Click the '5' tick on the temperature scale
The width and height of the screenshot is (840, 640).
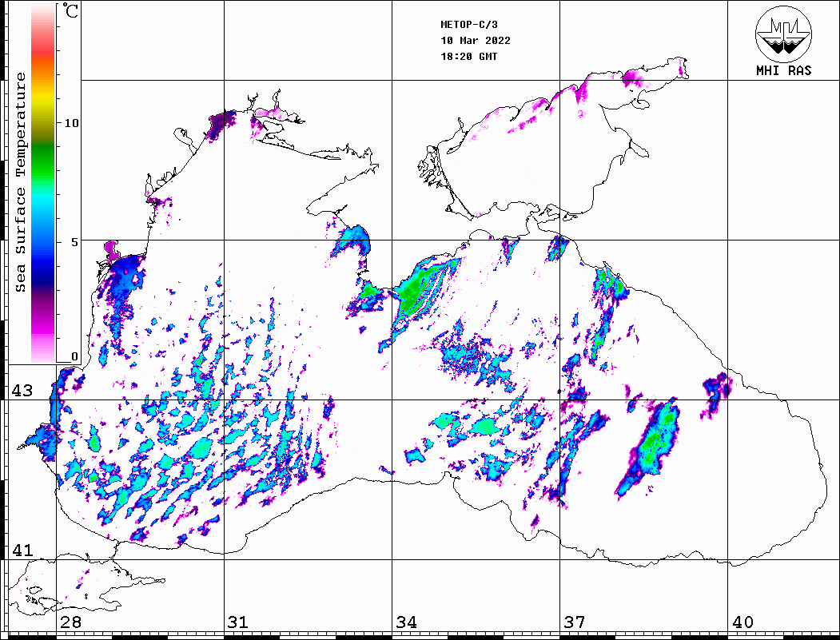click(x=74, y=242)
